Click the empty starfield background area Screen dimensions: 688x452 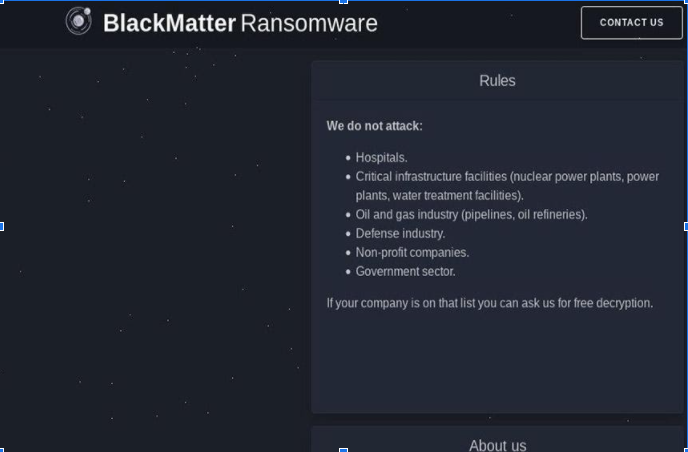[150, 250]
